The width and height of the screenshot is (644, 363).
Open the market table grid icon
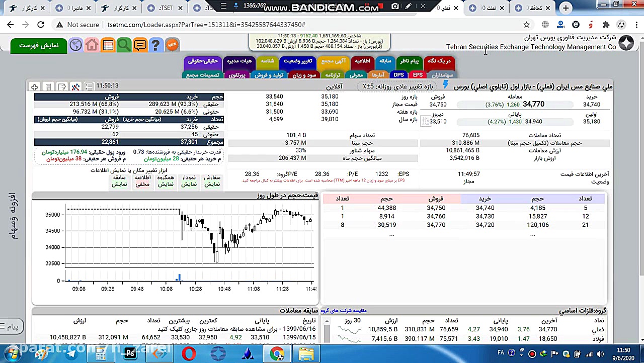coord(108,45)
